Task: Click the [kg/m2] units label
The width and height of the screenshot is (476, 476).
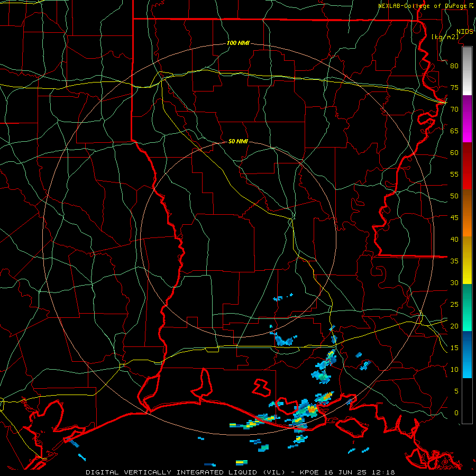Action: [x=445, y=37]
